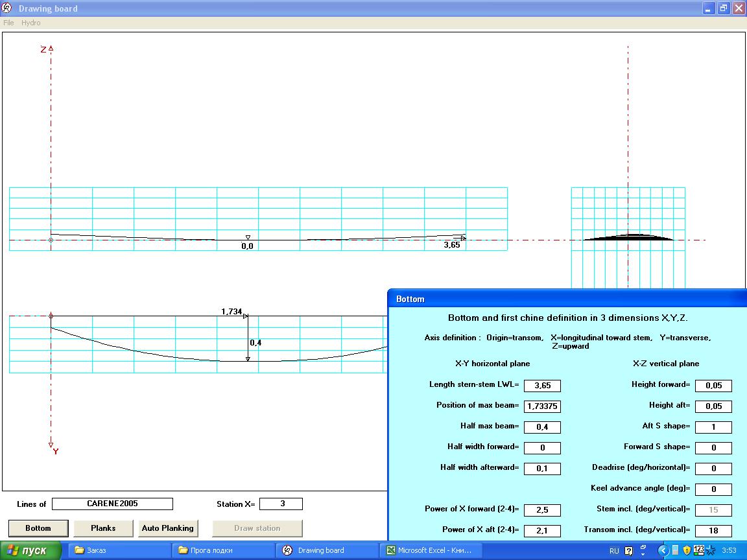Open the File menu
This screenshot has width=747, height=560.
coord(8,23)
